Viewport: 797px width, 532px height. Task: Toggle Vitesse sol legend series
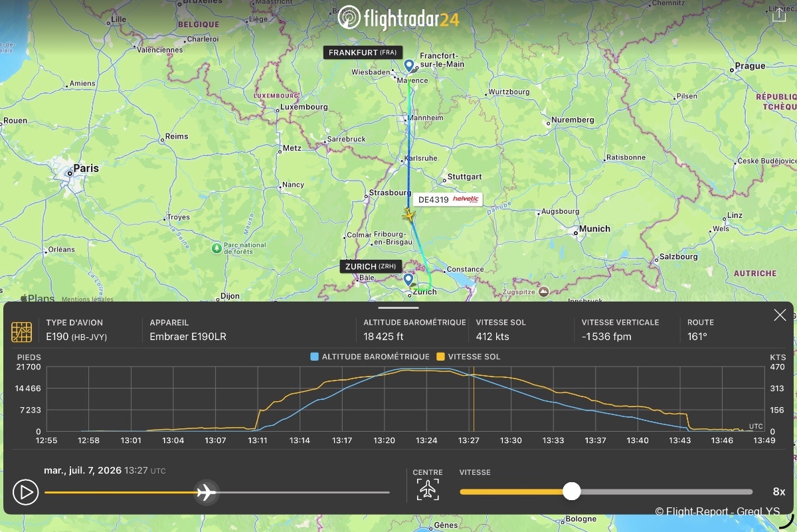(x=468, y=357)
